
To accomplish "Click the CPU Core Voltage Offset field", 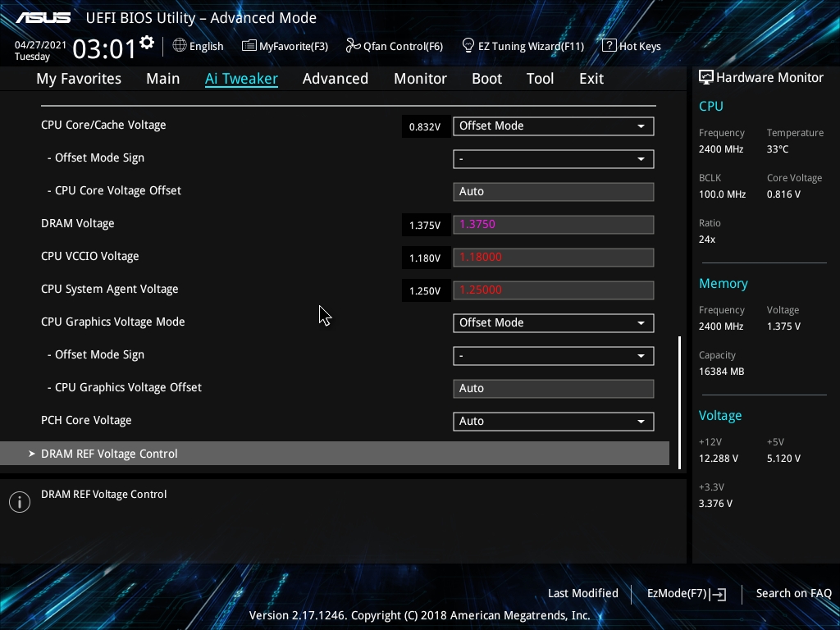I will (554, 192).
